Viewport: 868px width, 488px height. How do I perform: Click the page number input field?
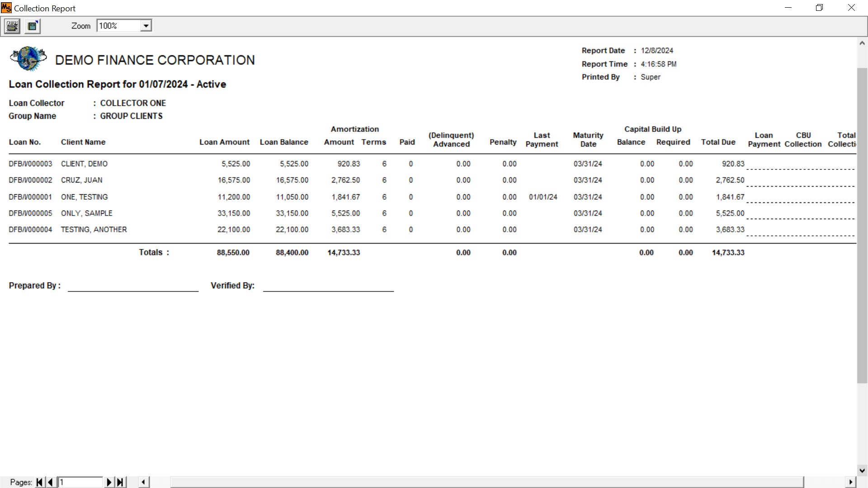pos(80,482)
